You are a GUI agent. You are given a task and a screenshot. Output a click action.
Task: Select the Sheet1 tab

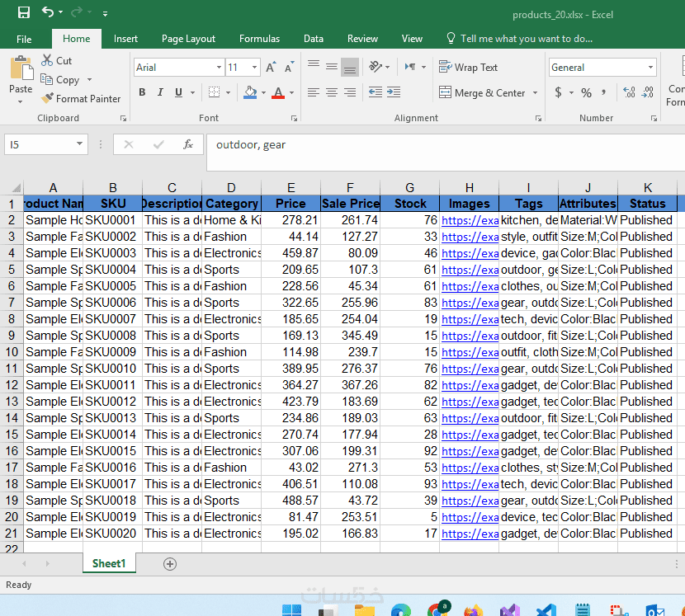pos(109,563)
